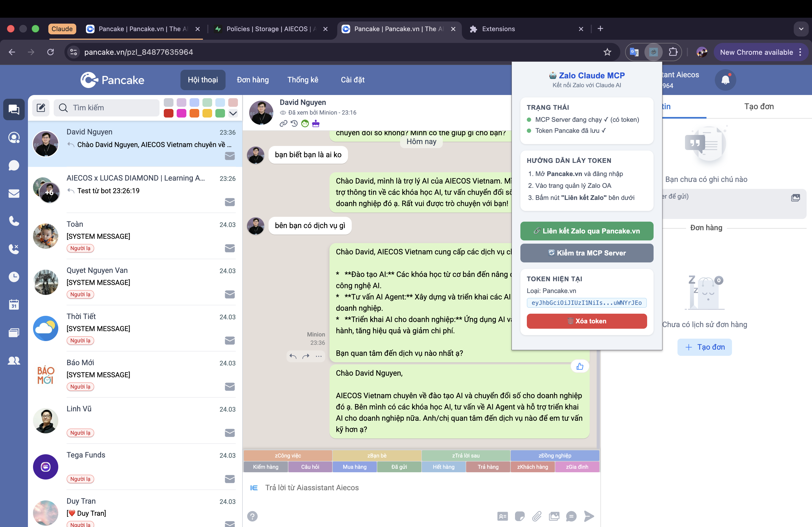Click the attach file paperclip icon
Screen dimensions: 812x527
(x=537, y=516)
